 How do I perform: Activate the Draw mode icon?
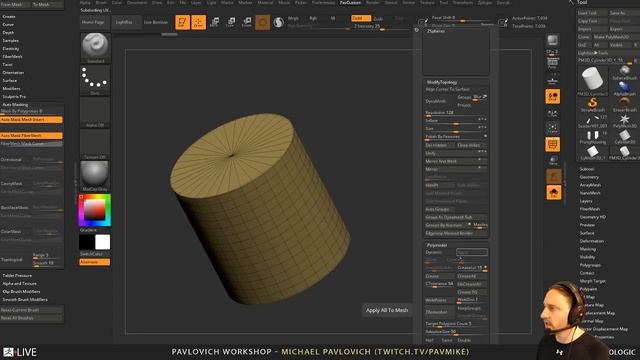[199, 22]
